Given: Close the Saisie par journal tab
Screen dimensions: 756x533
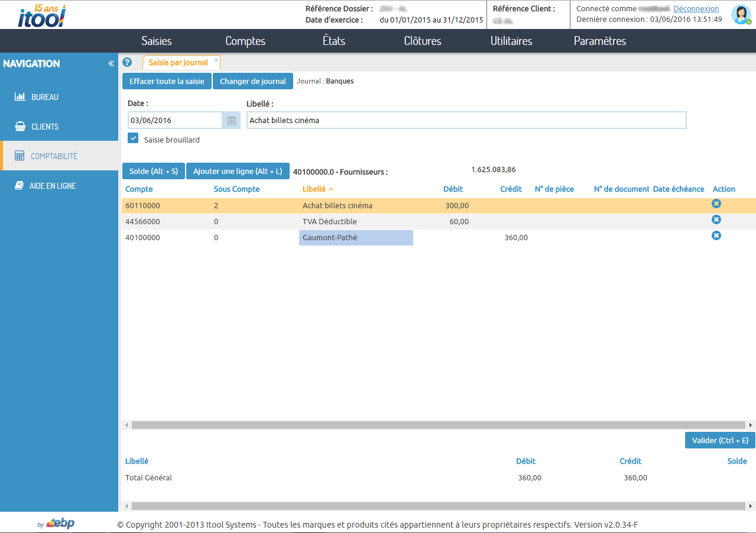Looking at the screenshot, I should coord(216,60).
